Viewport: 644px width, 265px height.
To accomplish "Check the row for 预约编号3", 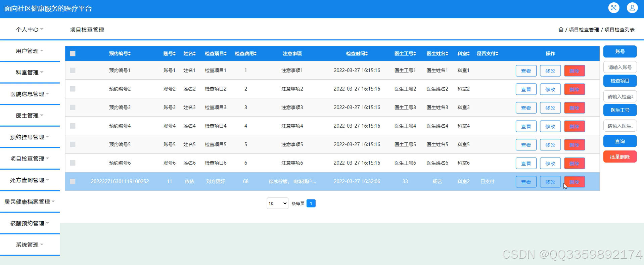I will 73,107.
